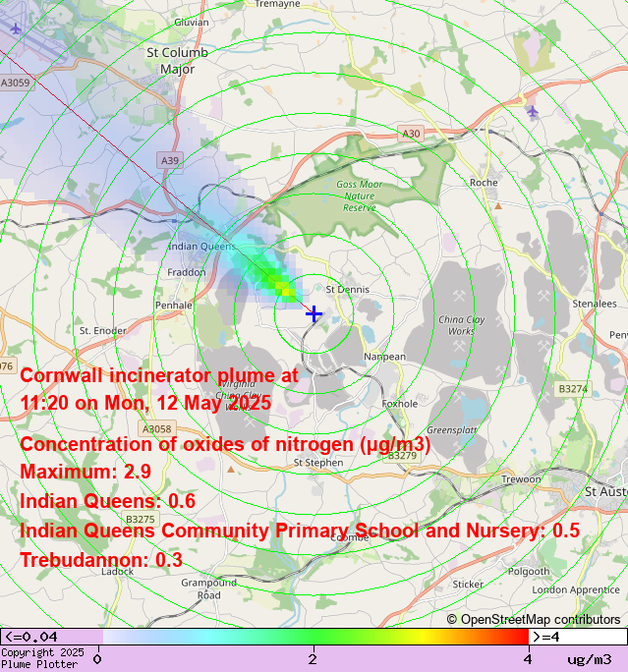Click the 'London Apprentice' place label
This screenshot has width=628, height=672.
coord(576,590)
